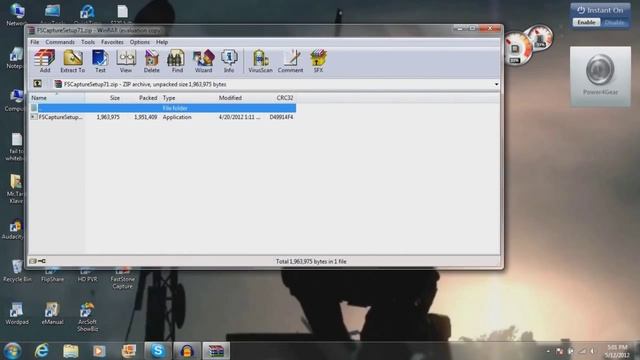Open the Favorites menu

tap(112, 42)
